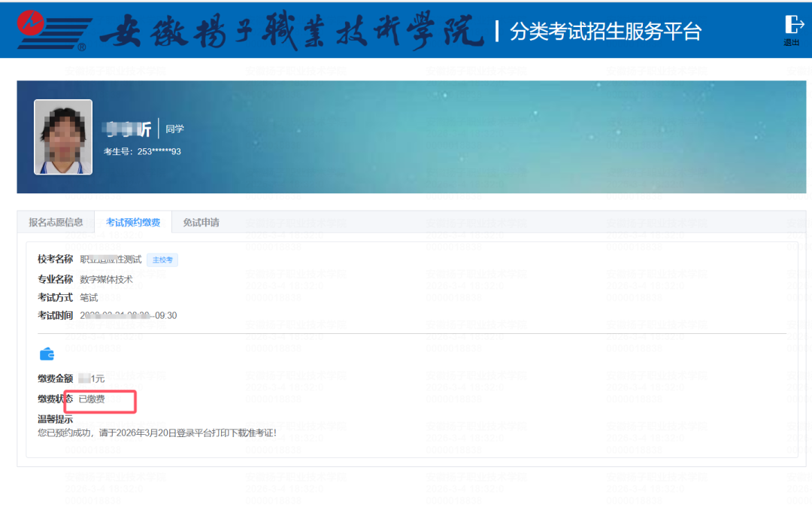Viewport: 812px width, 507px height.
Task: Click the 分类考试招生服务平台 header title
Action: [x=605, y=31]
